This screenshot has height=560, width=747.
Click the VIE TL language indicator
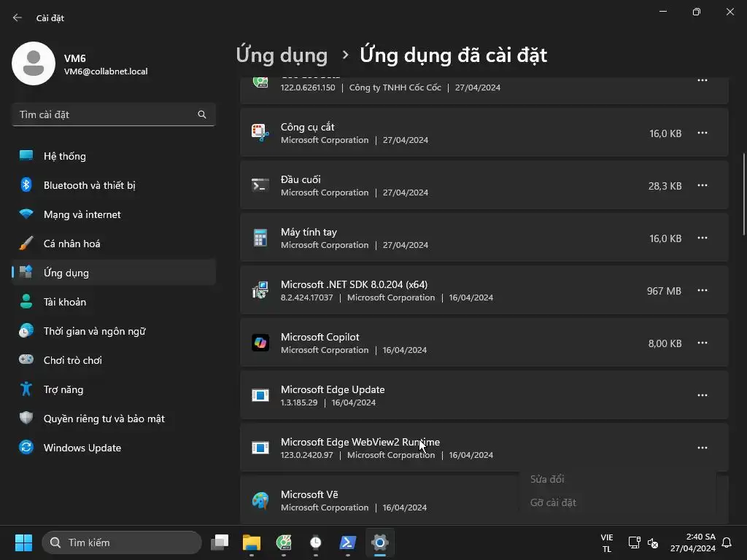(606, 542)
